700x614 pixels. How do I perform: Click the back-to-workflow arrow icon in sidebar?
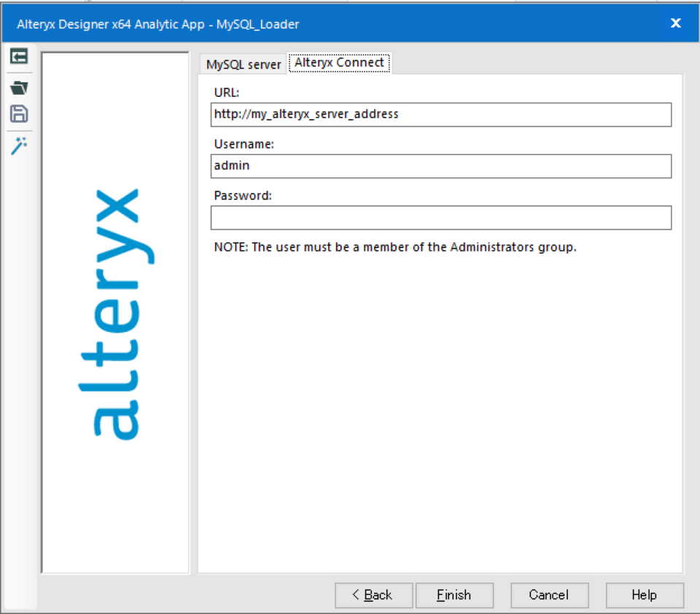pos(19,57)
